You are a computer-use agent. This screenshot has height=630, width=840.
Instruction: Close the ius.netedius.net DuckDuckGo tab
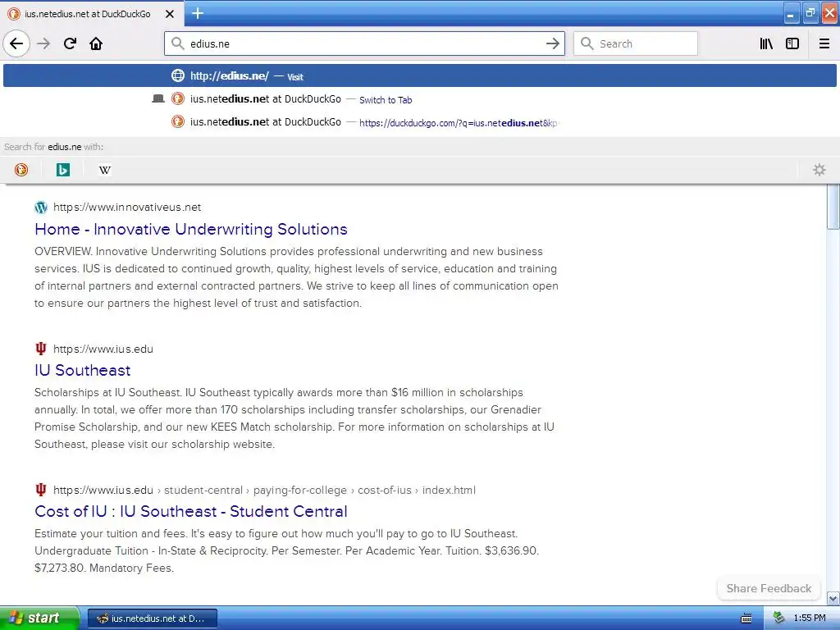170,14
